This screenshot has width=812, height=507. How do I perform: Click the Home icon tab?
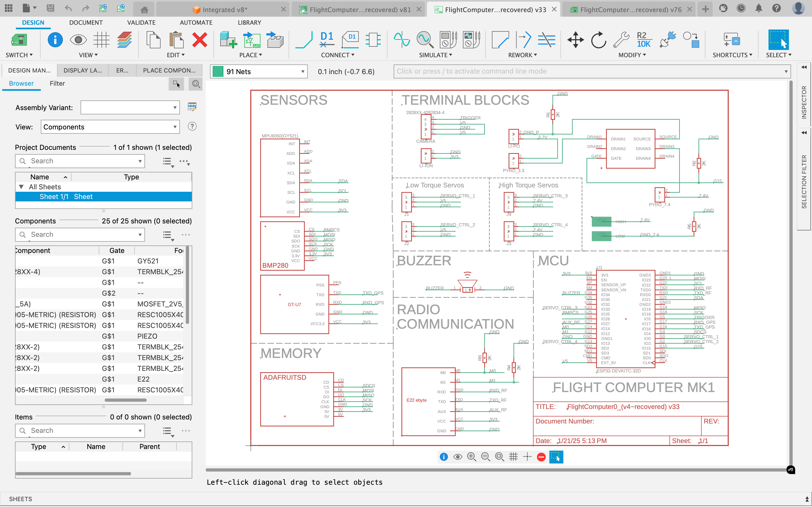click(x=144, y=10)
